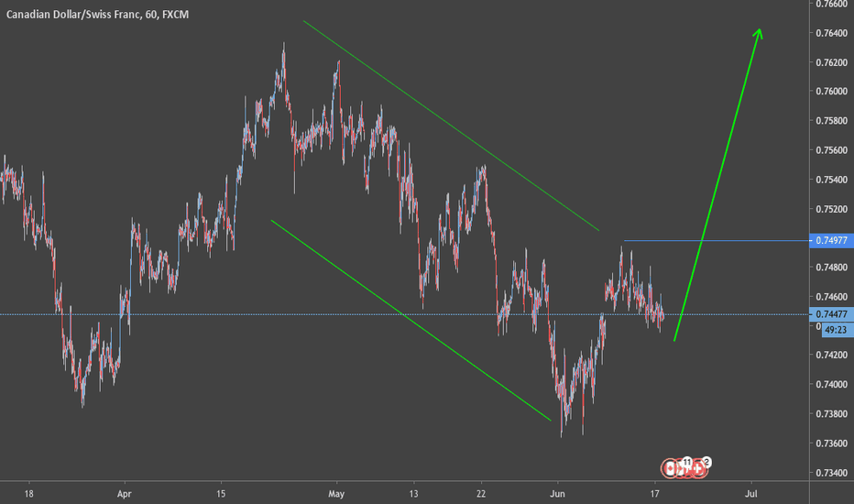Image resolution: width=854 pixels, height=504 pixels.
Task: Open the Swiss flag event marker
Action: [x=699, y=468]
